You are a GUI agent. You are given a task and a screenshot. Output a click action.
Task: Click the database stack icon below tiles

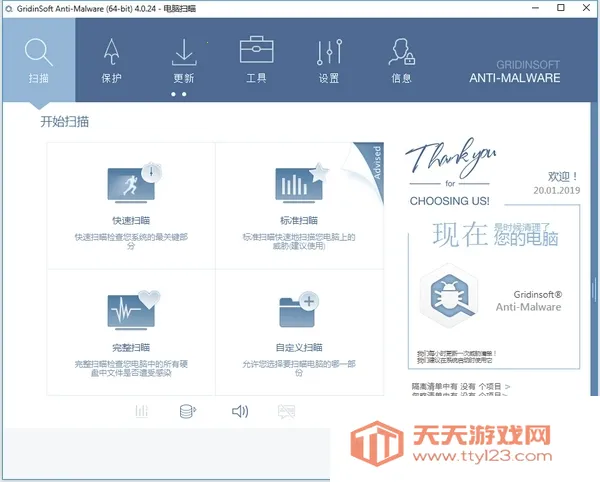[x=186, y=411]
